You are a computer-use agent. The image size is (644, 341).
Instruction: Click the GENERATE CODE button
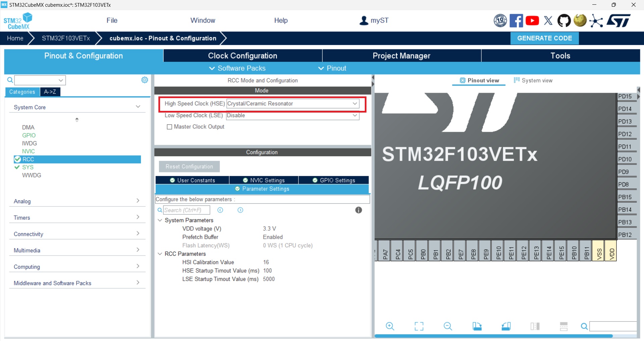(544, 38)
